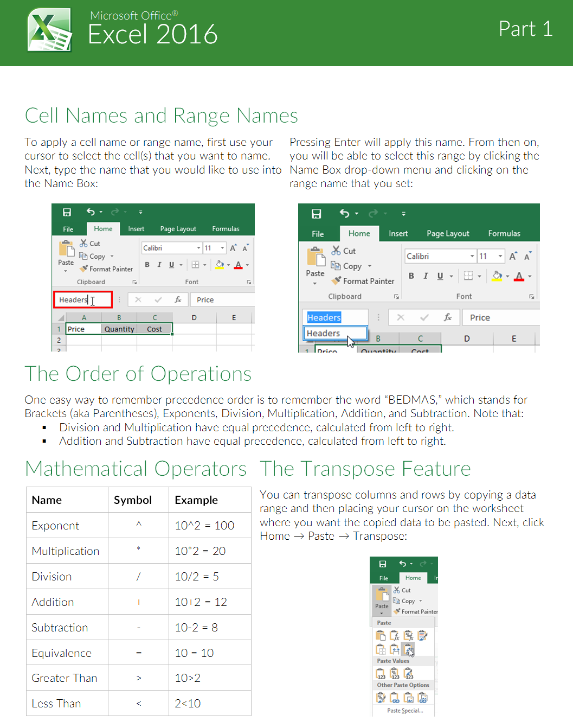The image size is (573, 728).
Task: Open File tab in Paste menu screenshot
Action: pos(384,578)
